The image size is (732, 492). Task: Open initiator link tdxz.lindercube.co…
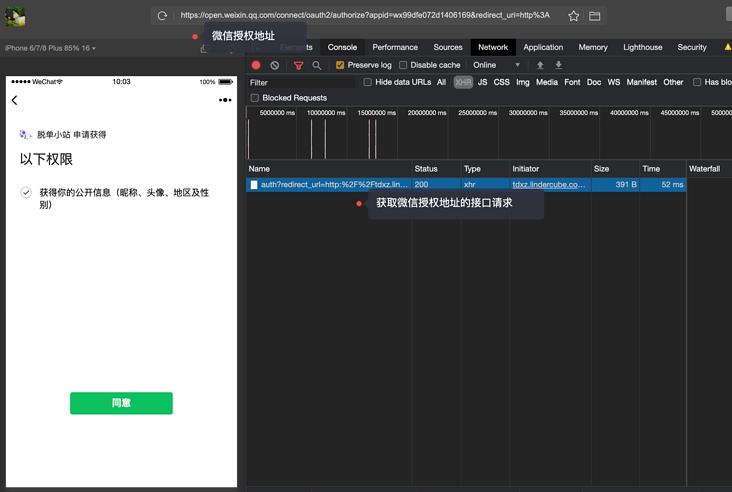pos(549,185)
